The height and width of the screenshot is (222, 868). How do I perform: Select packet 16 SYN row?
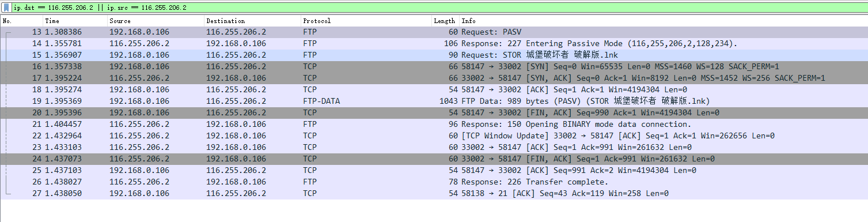coord(434,66)
